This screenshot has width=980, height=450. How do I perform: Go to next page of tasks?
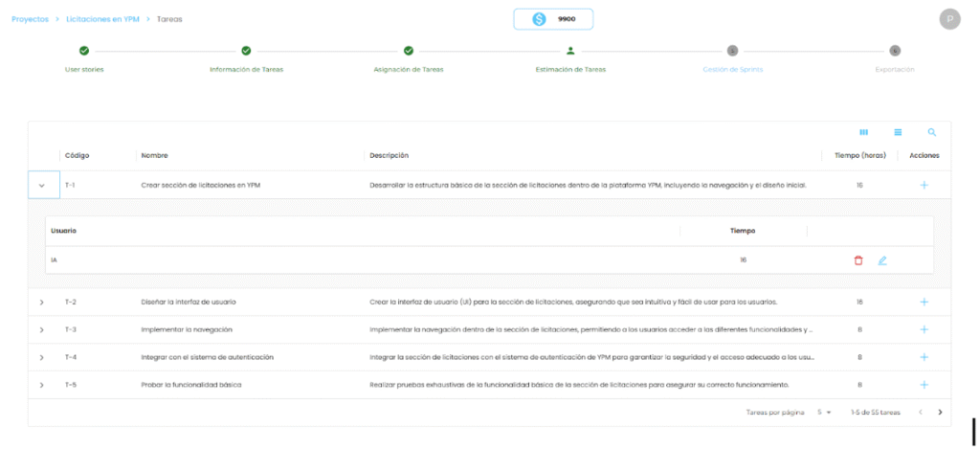(940, 413)
